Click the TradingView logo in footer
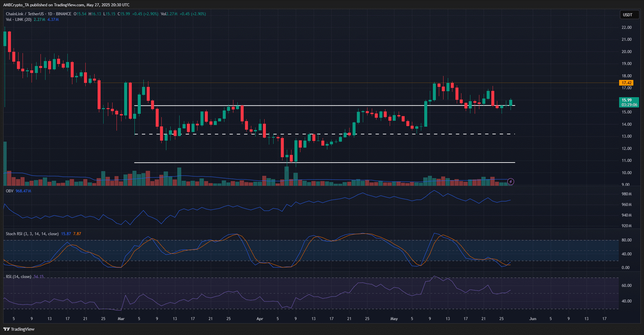The image size is (644, 335). [x=19, y=329]
